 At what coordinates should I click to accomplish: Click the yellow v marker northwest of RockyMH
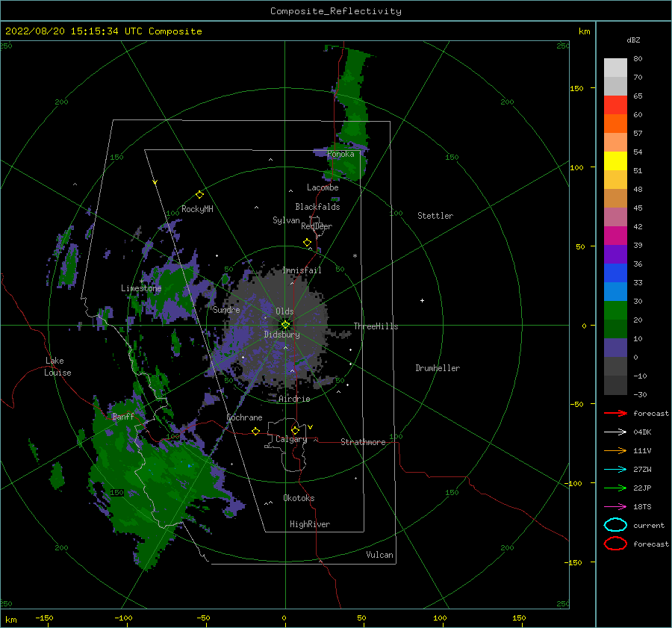click(x=155, y=182)
